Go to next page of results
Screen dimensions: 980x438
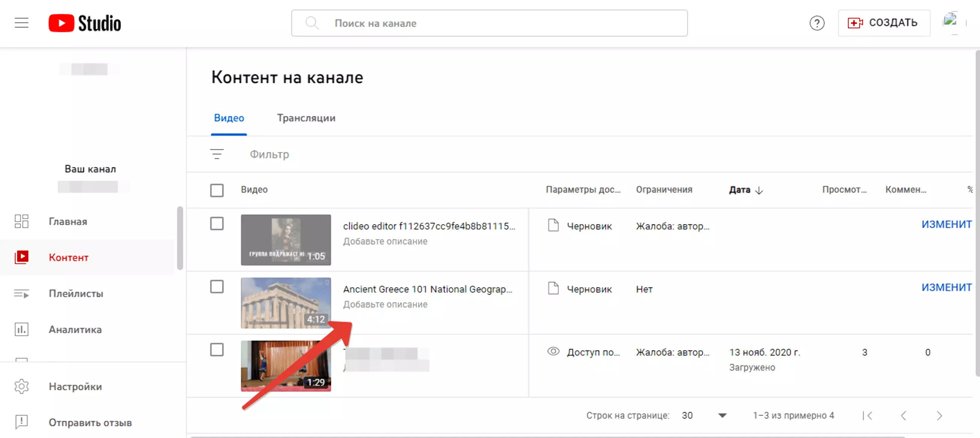tap(939, 415)
